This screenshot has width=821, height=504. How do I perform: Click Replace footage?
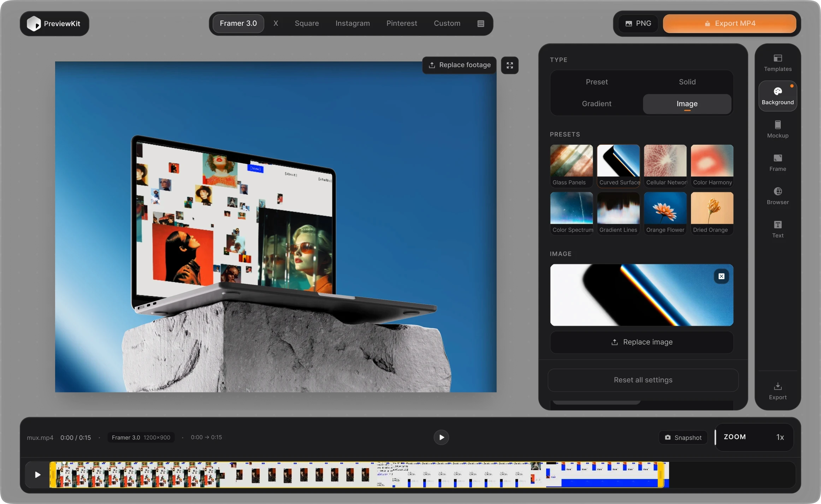459,65
